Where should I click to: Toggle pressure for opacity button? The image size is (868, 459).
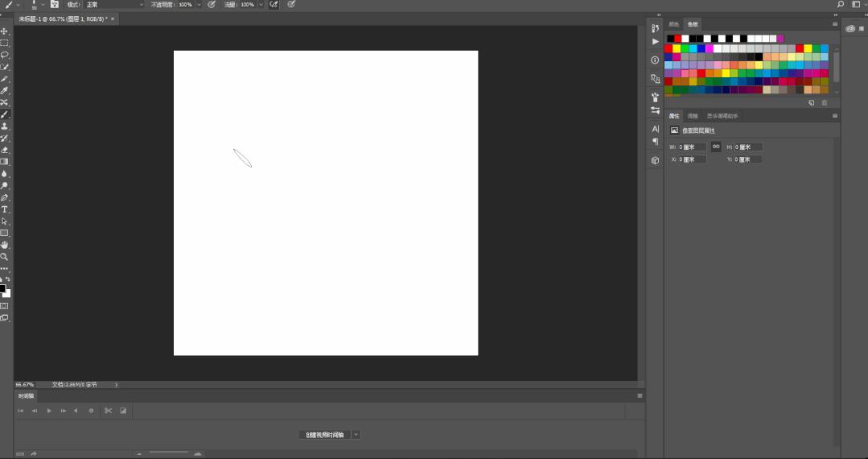coord(212,5)
